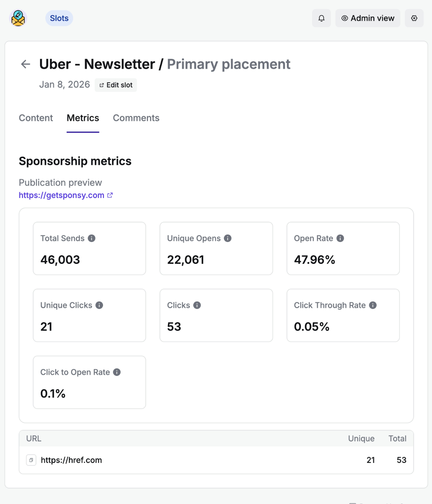Show info for Clicks metric
The image size is (432, 504).
[x=197, y=305]
